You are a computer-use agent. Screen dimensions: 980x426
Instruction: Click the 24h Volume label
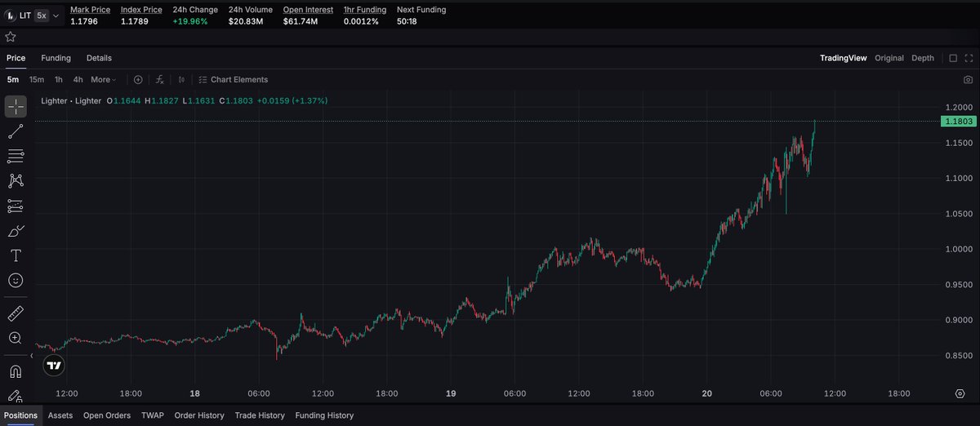point(251,10)
